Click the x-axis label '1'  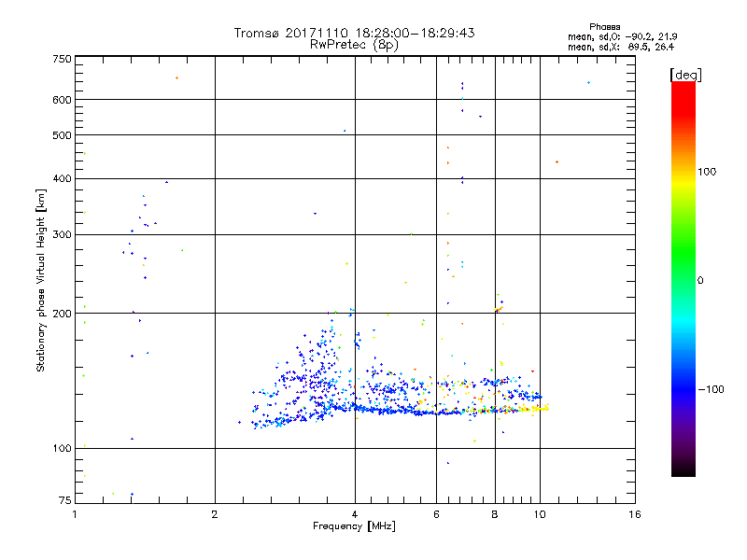tap(75, 514)
